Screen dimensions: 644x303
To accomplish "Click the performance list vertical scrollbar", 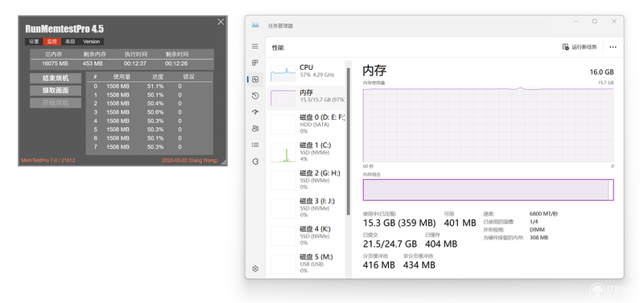I will 349,141.
